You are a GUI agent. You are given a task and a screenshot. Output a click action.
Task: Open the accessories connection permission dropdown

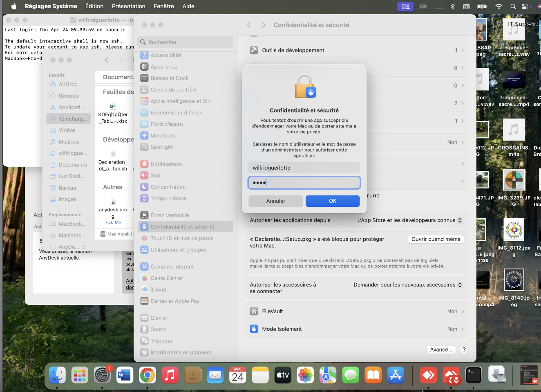coord(407,285)
